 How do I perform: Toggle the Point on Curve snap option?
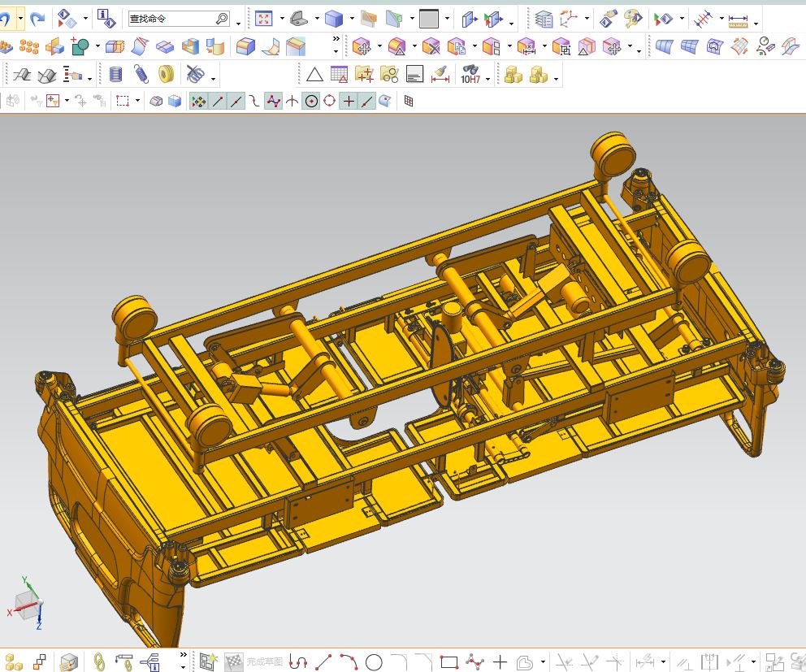point(366,102)
